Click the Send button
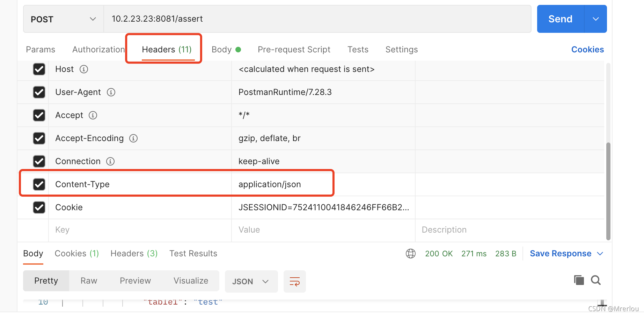Screen dimensions: 644x315 click(561, 19)
